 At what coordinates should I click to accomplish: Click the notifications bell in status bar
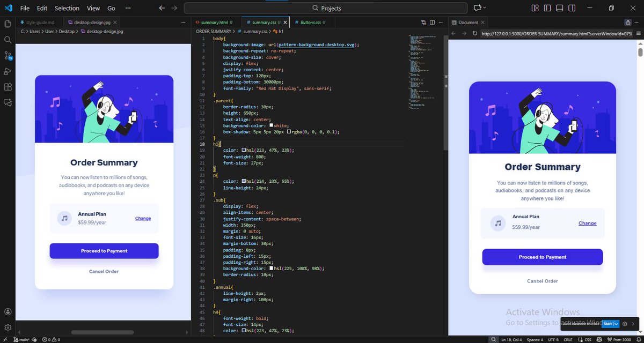[x=639, y=339]
